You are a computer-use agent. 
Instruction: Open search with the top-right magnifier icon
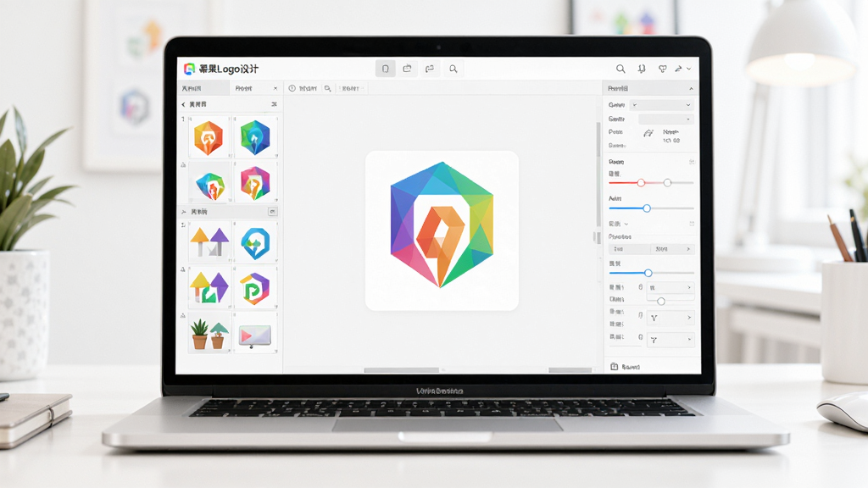click(x=620, y=69)
